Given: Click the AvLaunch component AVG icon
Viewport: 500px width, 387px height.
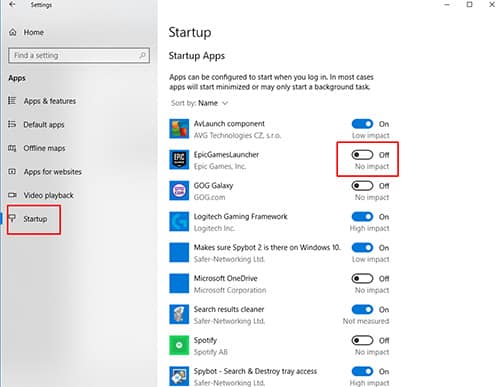Looking at the screenshot, I should click(179, 129).
